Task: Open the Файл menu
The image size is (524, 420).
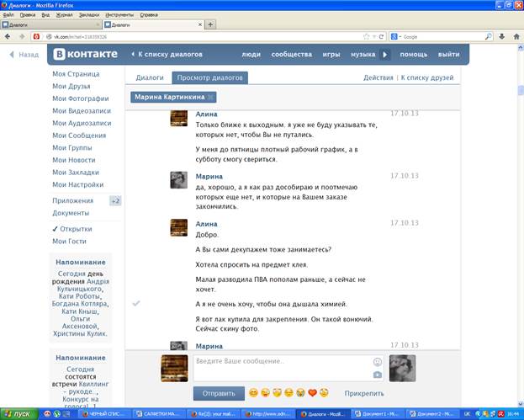Action: point(8,15)
